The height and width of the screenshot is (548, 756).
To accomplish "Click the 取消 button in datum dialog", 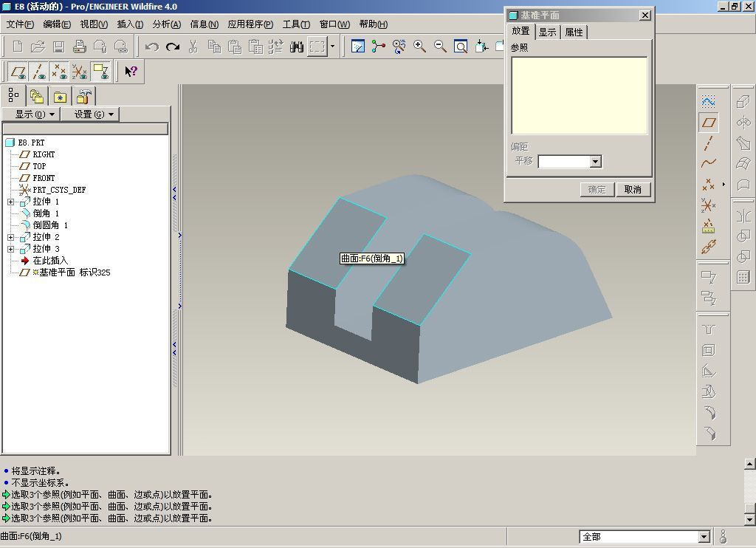I will (633, 190).
